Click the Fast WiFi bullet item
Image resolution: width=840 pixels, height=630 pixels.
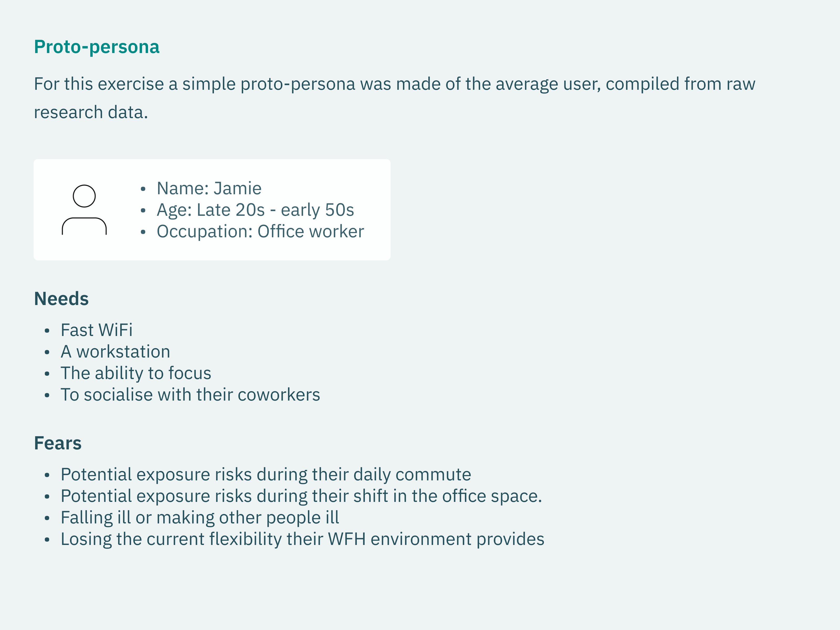pos(96,330)
